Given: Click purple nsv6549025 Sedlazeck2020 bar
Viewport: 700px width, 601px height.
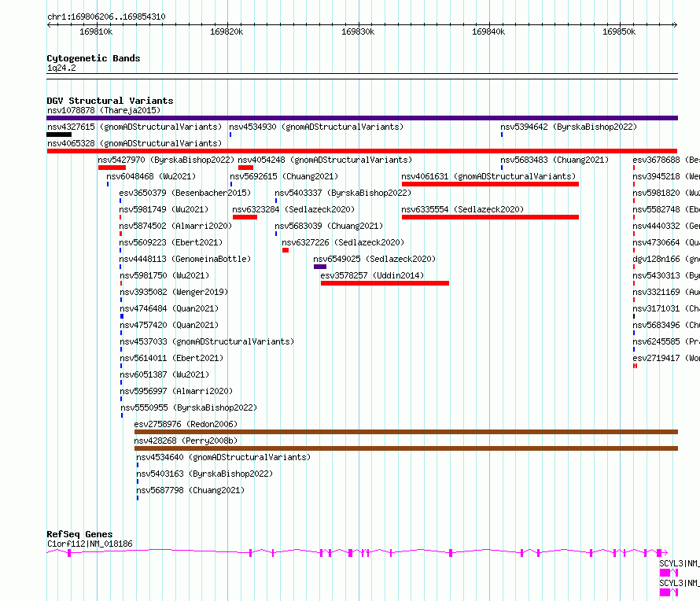Looking at the screenshot, I should click(320, 267).
